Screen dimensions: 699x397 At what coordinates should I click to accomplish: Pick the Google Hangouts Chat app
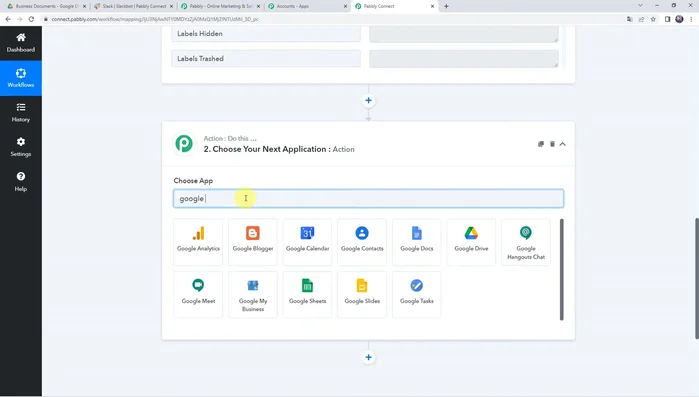coord(526,242)
